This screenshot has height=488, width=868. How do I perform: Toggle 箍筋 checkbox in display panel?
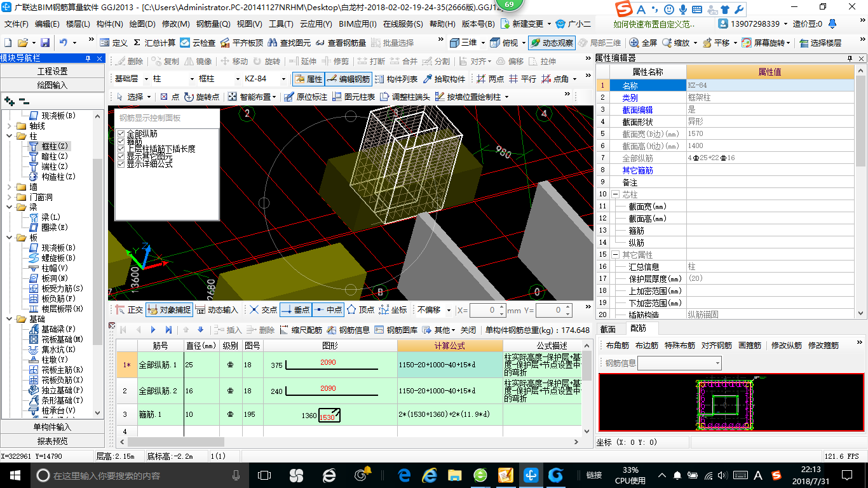coord(121,142)
